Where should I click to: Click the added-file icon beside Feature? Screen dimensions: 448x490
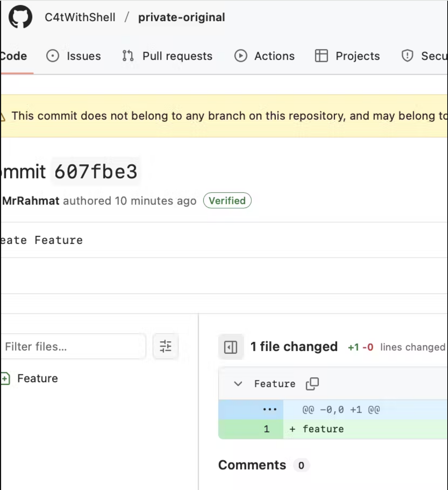5,379
